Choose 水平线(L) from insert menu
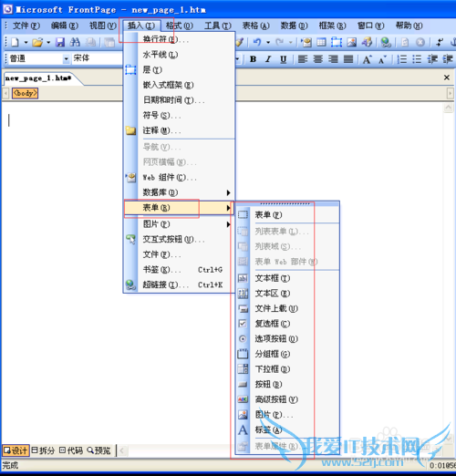Screen dimensions: 456x476 [179, 55]
